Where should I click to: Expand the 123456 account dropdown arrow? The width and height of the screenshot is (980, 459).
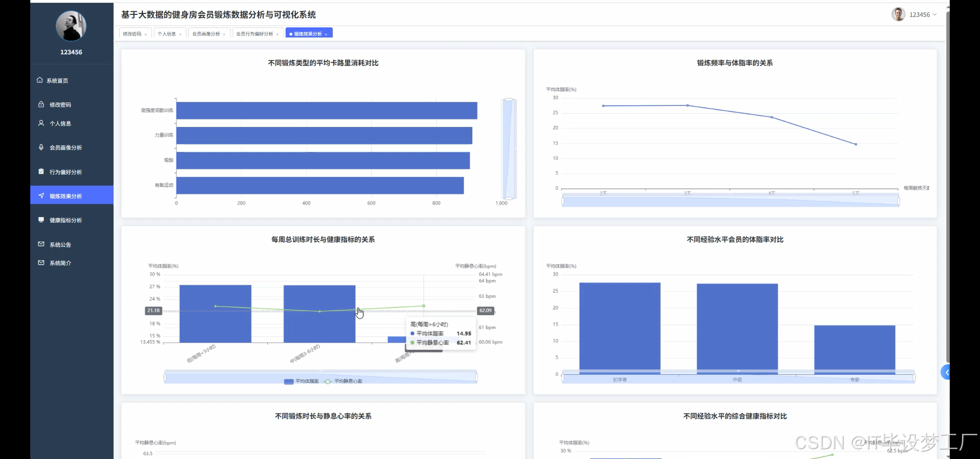point(934,14)
